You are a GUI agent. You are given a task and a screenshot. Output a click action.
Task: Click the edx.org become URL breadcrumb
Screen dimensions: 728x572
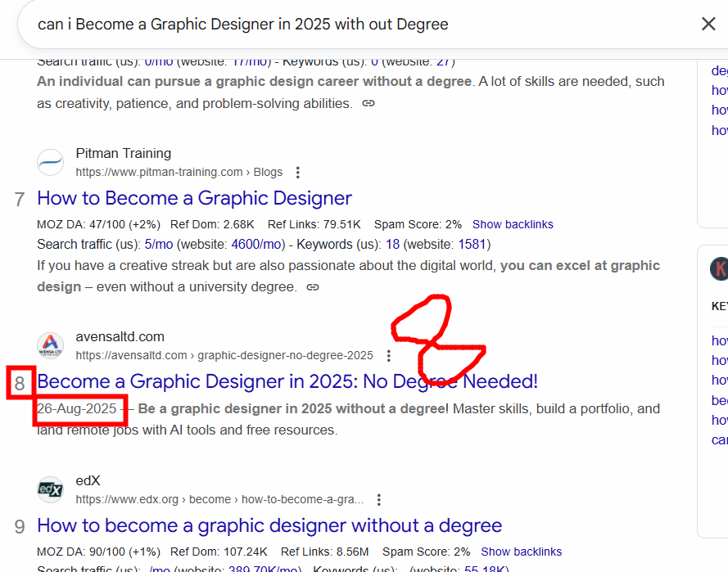[219, 499]
